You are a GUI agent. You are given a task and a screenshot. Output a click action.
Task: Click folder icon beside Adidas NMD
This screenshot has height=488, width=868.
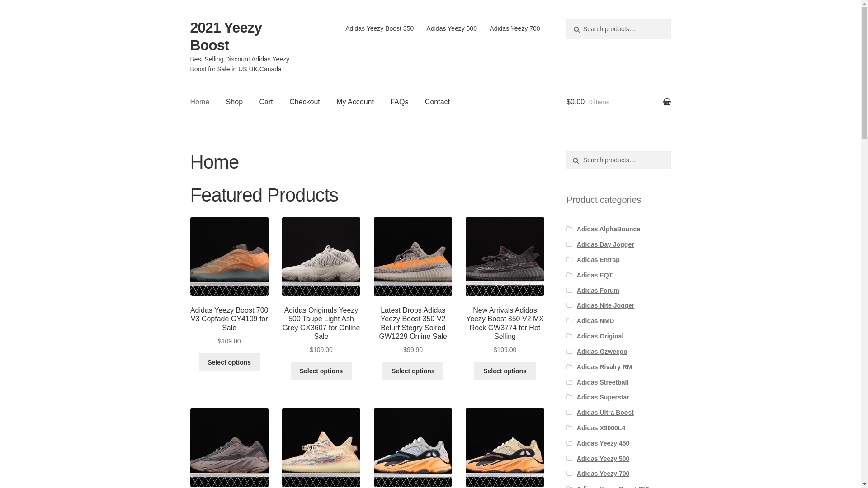(570, 321)
